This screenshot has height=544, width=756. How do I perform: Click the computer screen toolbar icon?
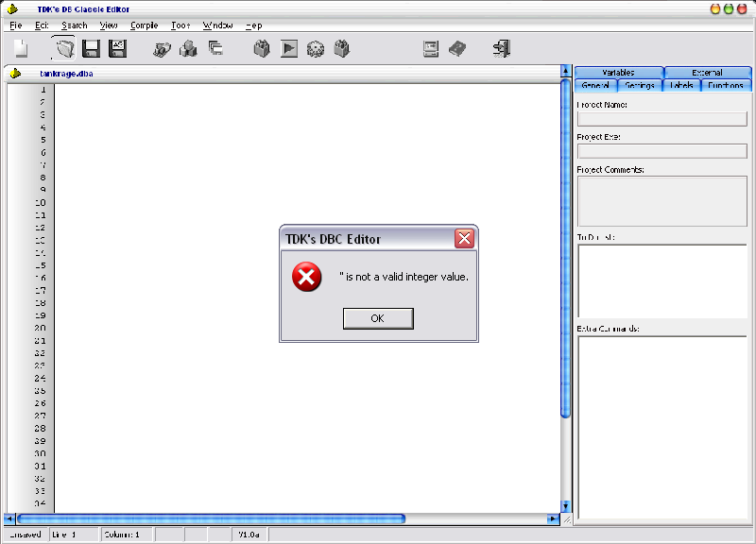tap(431, 49)
